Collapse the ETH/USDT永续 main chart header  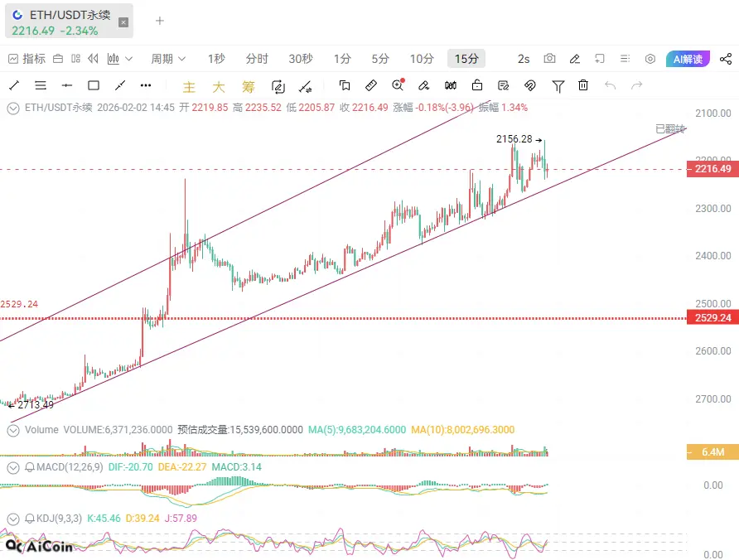[13, 109]
